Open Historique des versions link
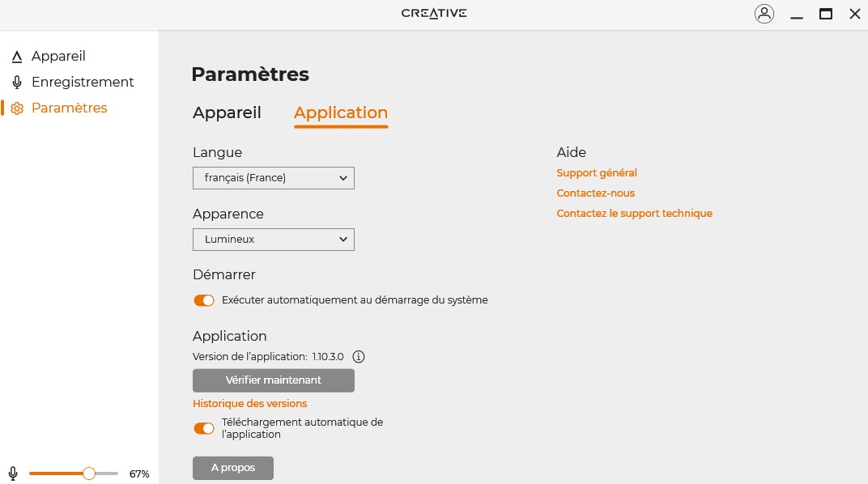Image resolution: width=868 pixels, height=484 pixels. pos(249,403)
